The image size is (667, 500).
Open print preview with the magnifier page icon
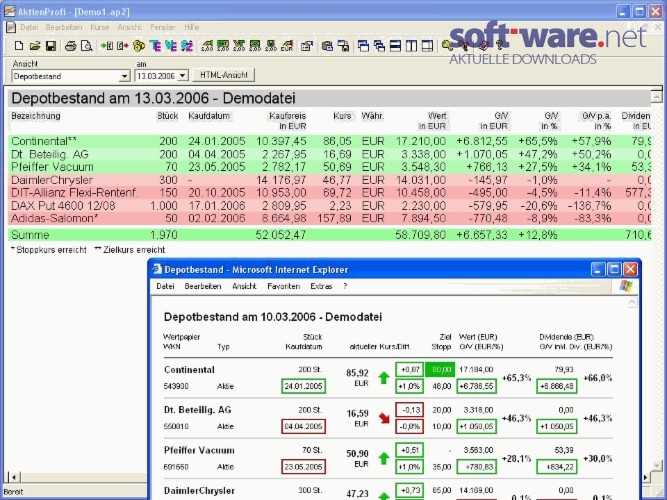[x=86, y=46]
